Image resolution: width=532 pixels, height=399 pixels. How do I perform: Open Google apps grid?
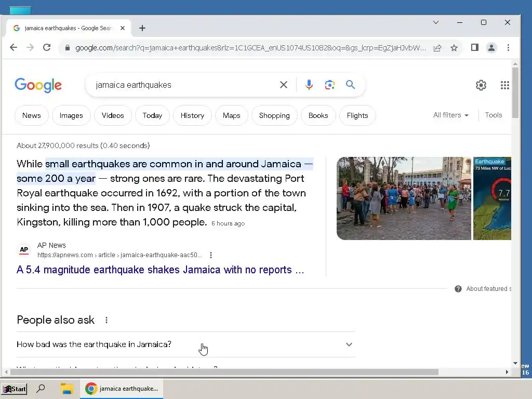[x=505, y=85]
